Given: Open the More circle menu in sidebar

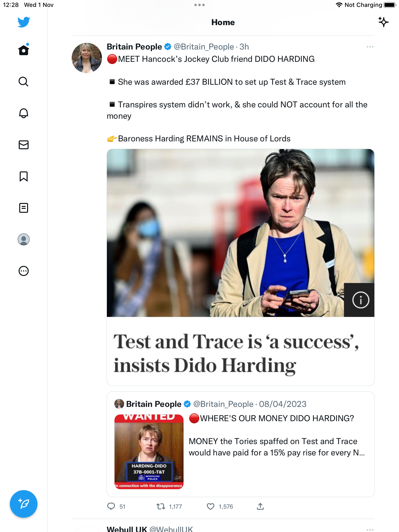Looking at the screenshot, I should [24, 271].
